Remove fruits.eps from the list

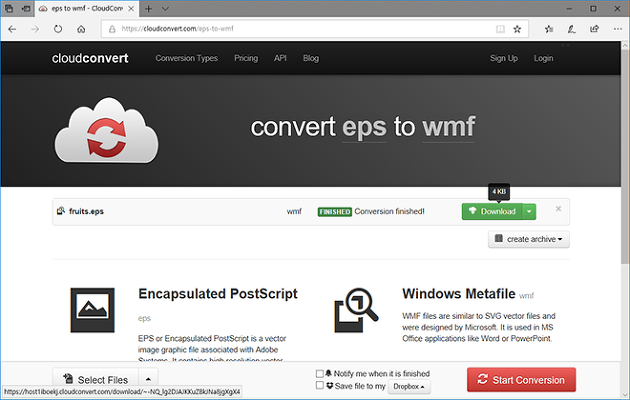558,209
